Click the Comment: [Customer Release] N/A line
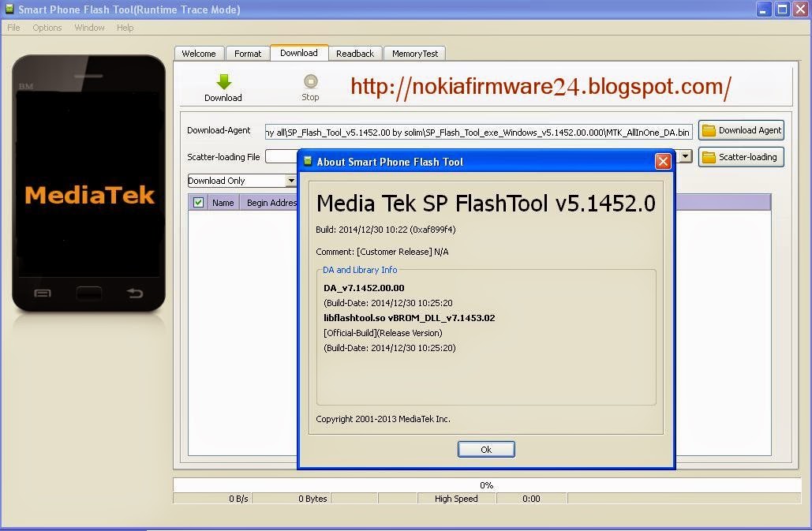The image size is (812, 531). 382,252
